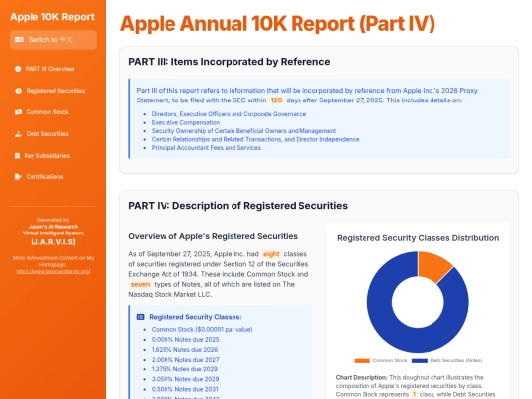Click 0.000% Notes due 2025 list item
This screenshot has height=399, width=532.
click(x=185, y=340)
